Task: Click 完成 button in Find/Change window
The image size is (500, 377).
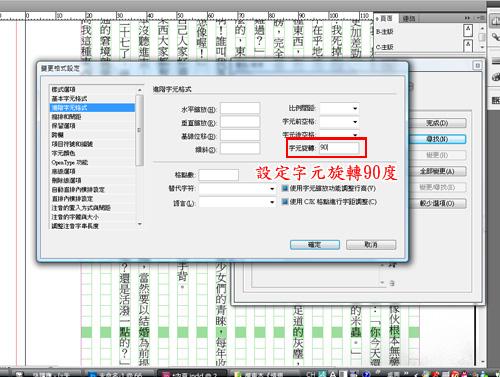Action: [x=437, y=123]
